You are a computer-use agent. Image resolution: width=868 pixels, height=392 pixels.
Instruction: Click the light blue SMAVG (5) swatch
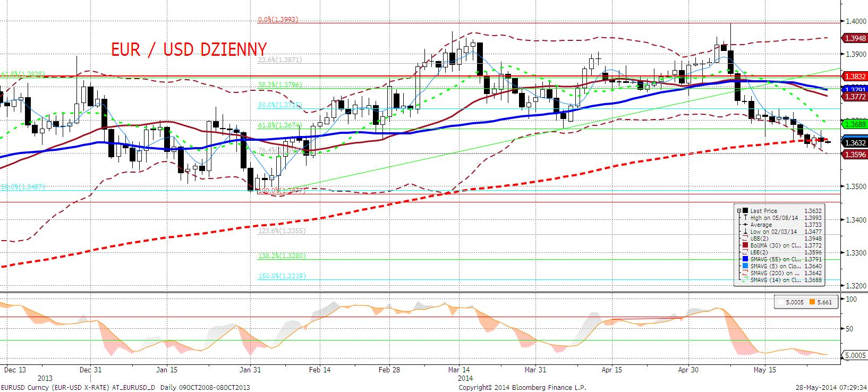(745, 266)
